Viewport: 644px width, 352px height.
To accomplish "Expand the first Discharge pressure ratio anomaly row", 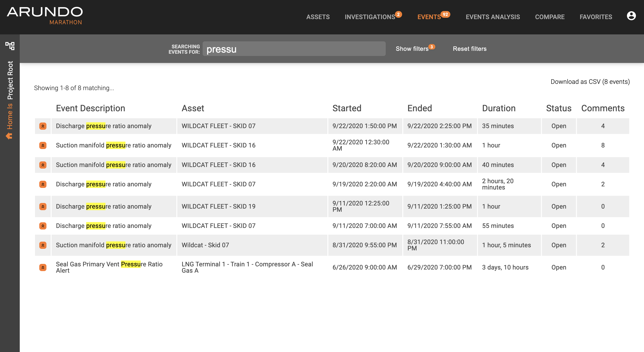I will coord(43,126).
